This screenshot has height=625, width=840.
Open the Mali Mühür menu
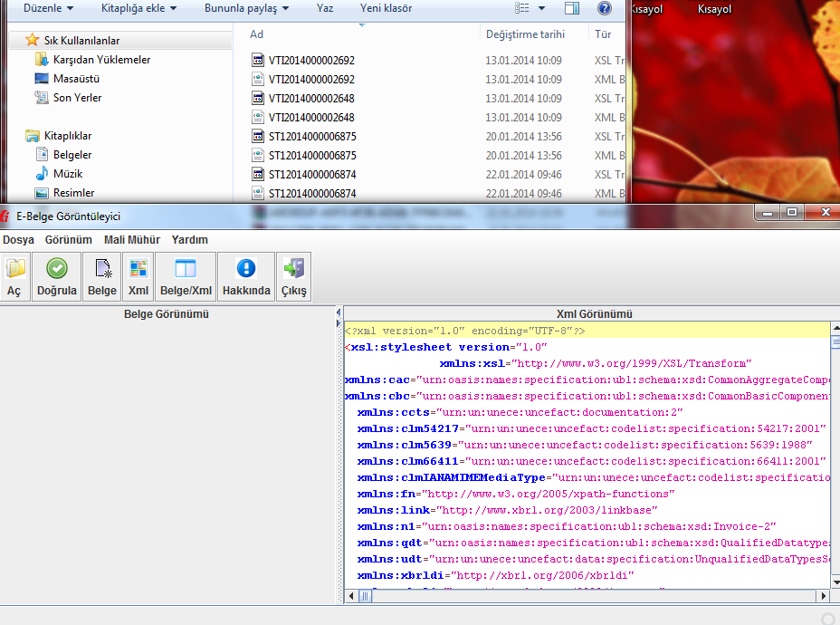[132, 240]
